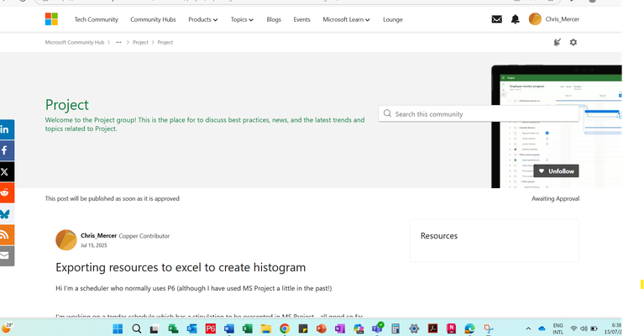
Task: Open Settings gear app from taskbar
Action: pos(414,328)
